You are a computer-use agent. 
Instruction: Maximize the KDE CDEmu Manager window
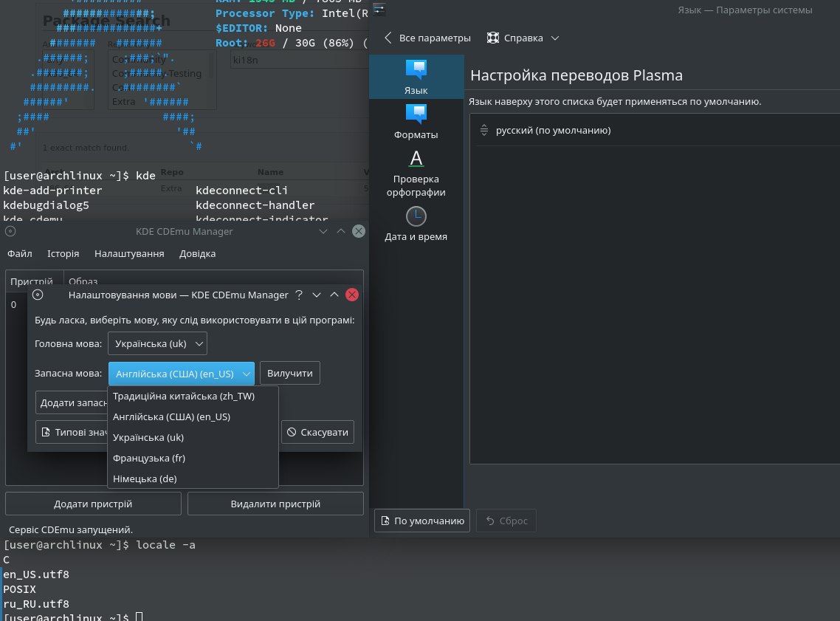coord(341,231)
